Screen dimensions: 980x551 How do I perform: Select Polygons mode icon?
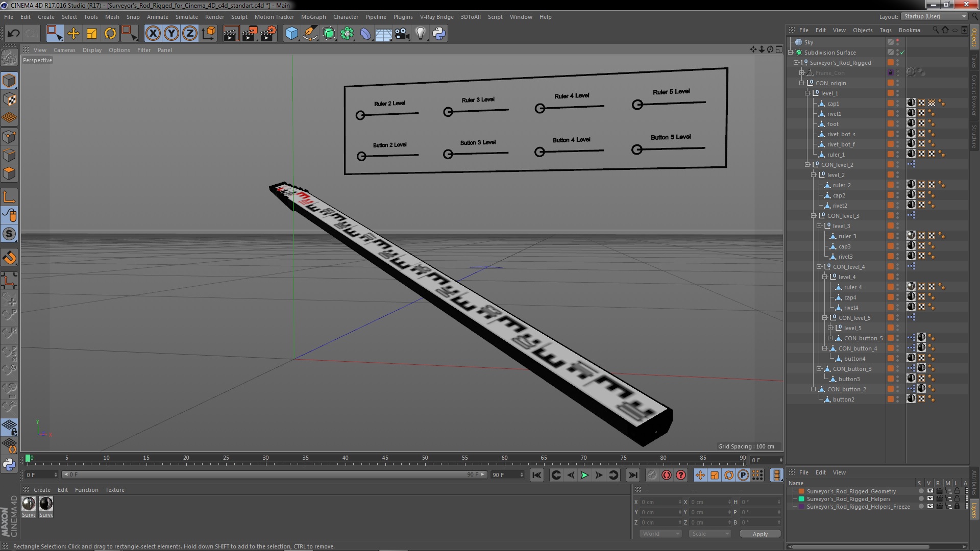9,173
